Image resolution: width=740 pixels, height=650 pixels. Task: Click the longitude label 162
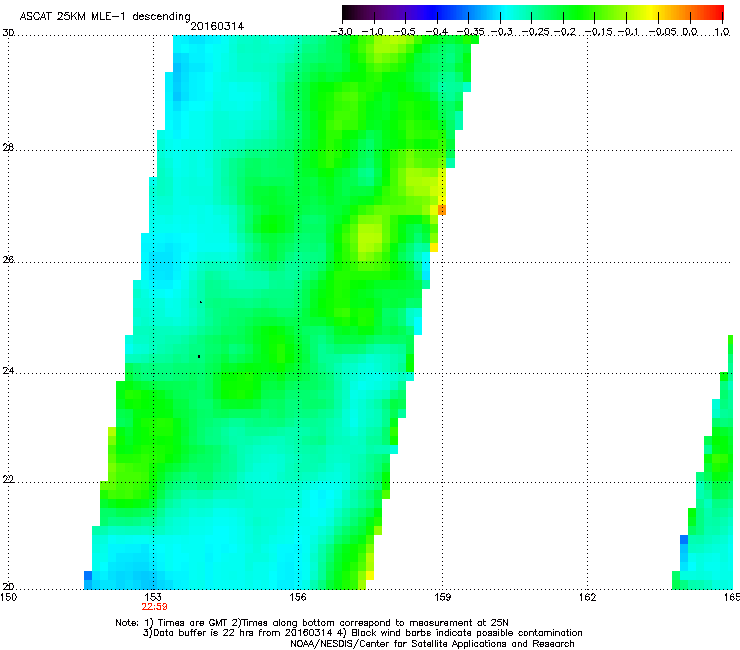587,597
